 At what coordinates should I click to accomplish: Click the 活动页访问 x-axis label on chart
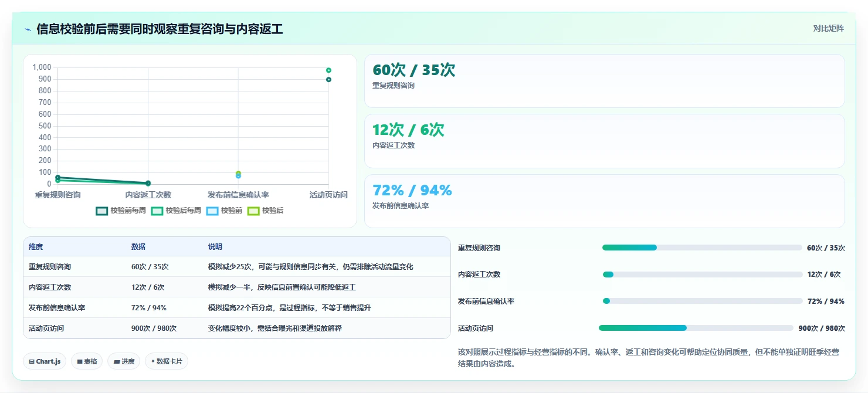(x=328, y=195)
